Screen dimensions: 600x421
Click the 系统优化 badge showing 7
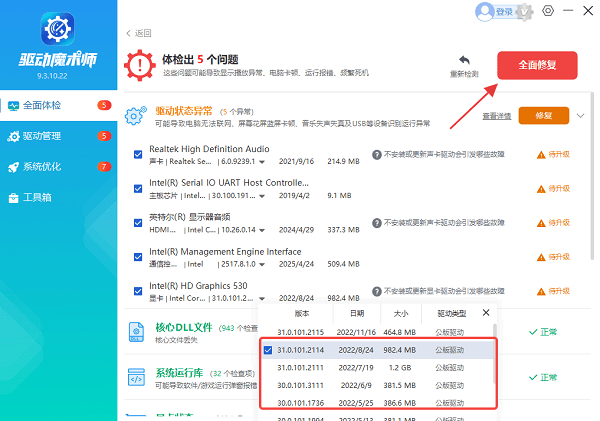click(104, 166)
